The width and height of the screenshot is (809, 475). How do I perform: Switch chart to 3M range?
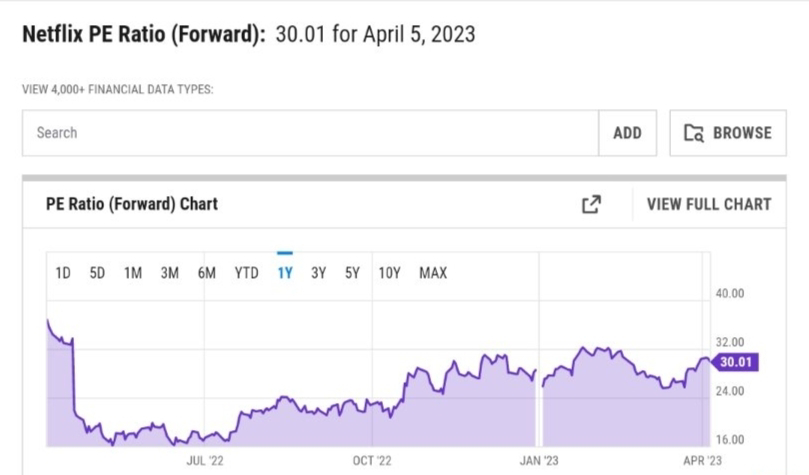170,273
